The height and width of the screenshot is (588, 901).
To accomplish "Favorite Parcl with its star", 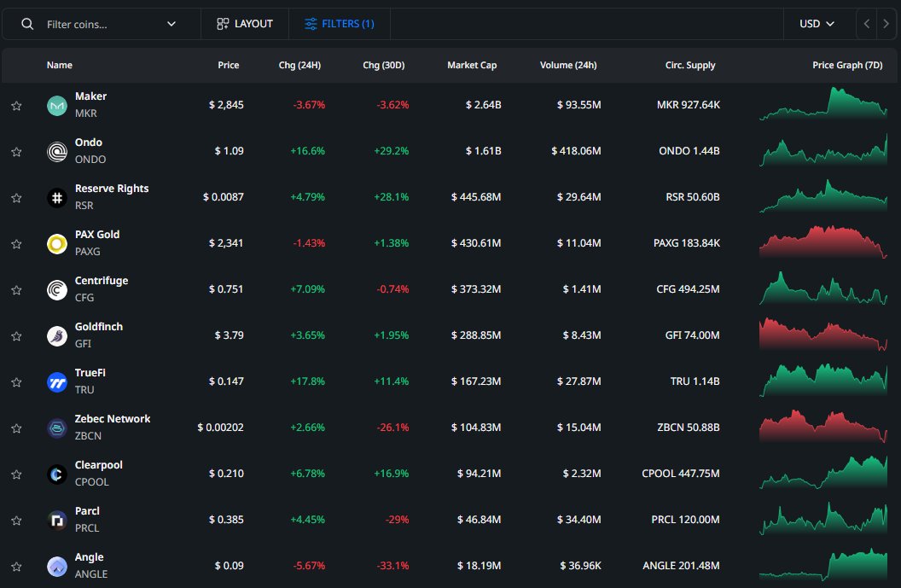I will 17,521.
